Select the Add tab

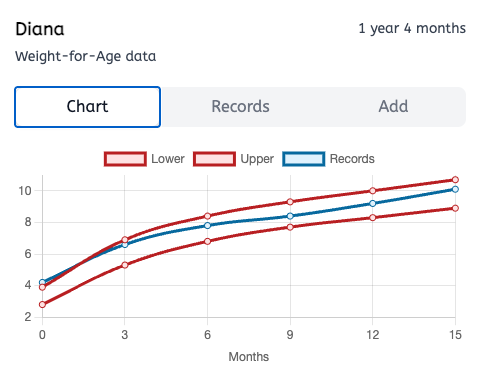(x=393, y=107)
